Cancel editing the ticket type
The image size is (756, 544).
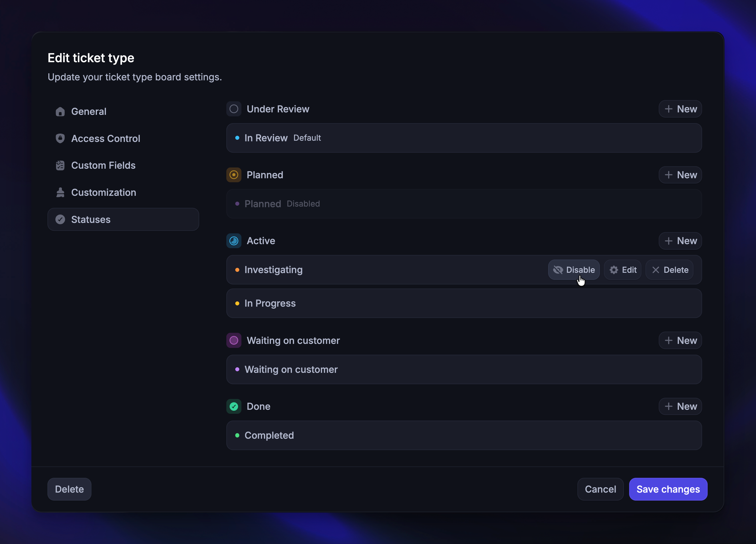point(600,489)
